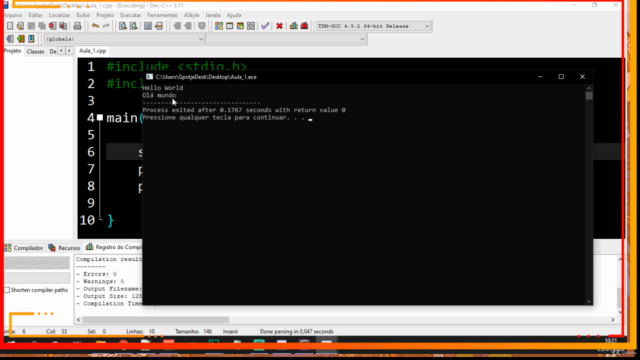
Task: Tick the Shorten compiler paths checkbox
Action: click(x=7, y=290)
